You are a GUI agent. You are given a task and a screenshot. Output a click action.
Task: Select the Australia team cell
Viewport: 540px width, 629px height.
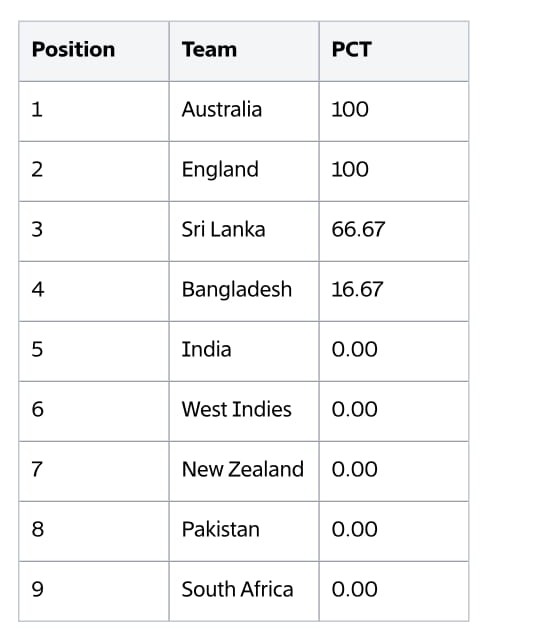coord(244,111)
